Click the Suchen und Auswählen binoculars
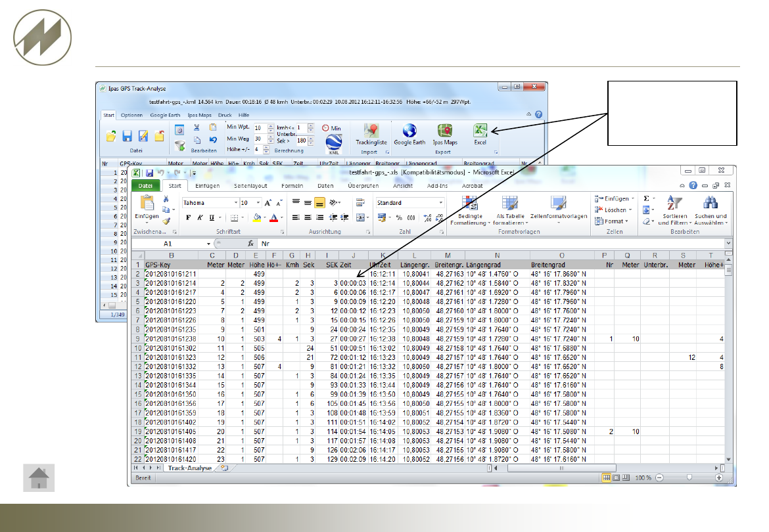This screenshot has width=769, height=532. coord(710,203)
